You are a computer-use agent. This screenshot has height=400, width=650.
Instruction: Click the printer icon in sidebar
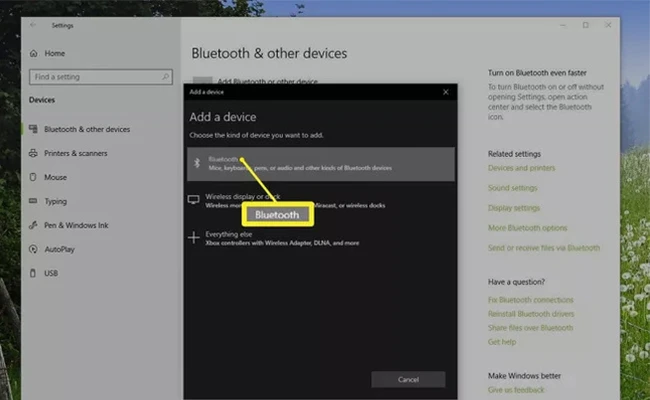(34, 153)
